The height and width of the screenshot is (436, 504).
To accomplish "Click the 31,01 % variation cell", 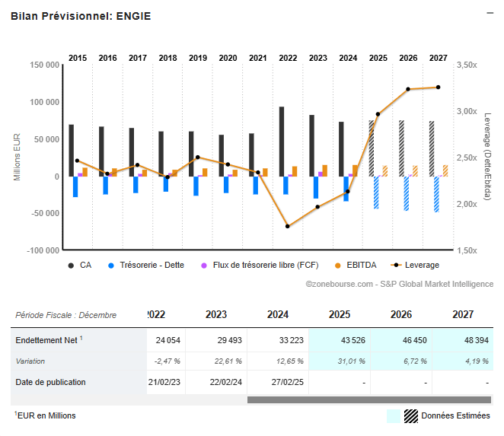I will coord(352,361).
